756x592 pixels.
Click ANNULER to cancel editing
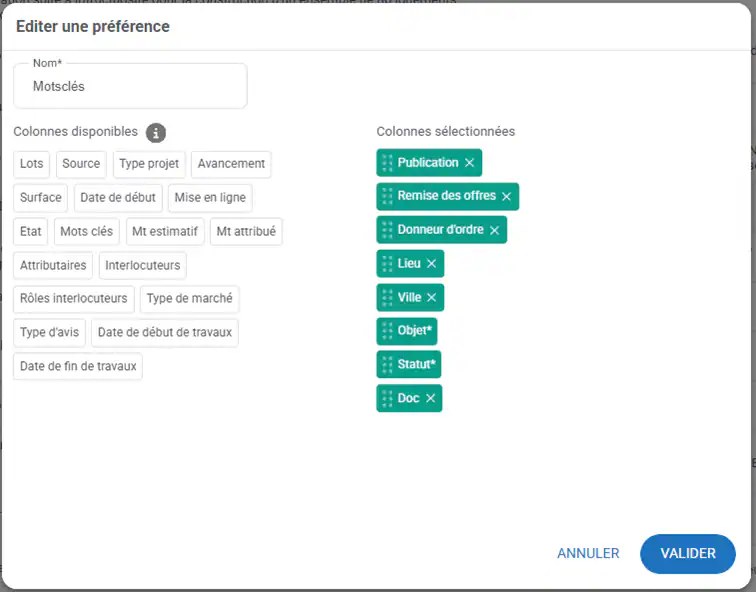[x=588, y=553]
